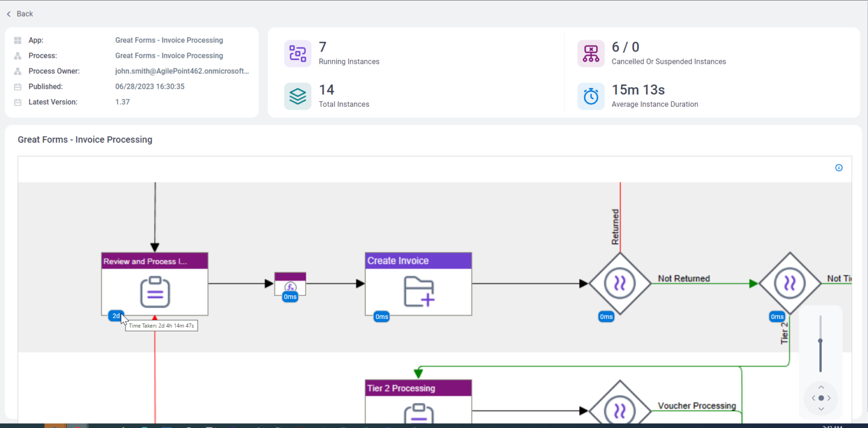This screenshot has height=428, width=868.
Task: Click the Running Instances workflow icon
Action: 298,51
